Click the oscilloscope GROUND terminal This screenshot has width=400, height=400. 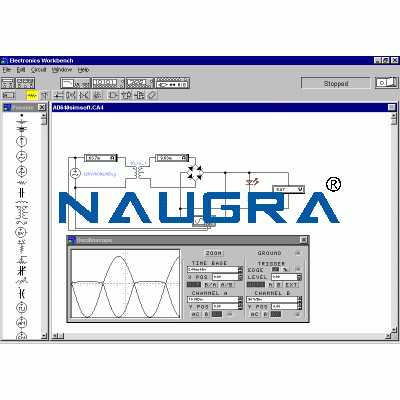coord(298,253)
